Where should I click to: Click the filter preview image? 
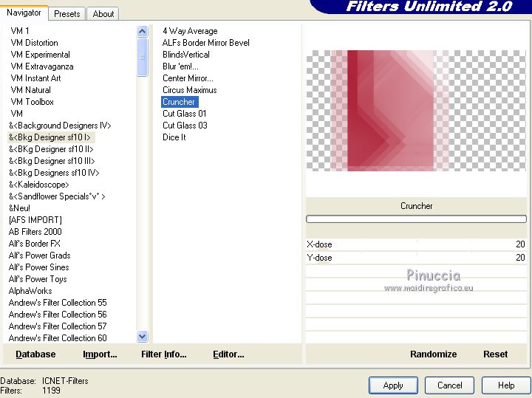[416, 111]
